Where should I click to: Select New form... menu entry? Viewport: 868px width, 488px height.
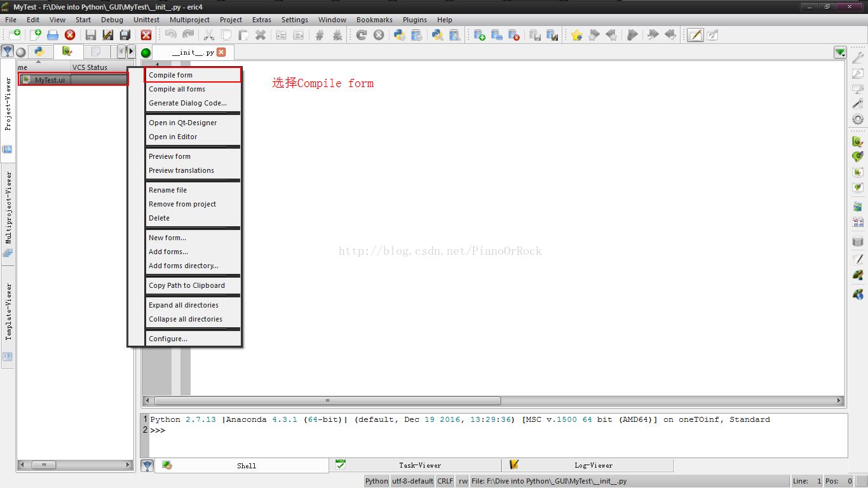[193, 238]
